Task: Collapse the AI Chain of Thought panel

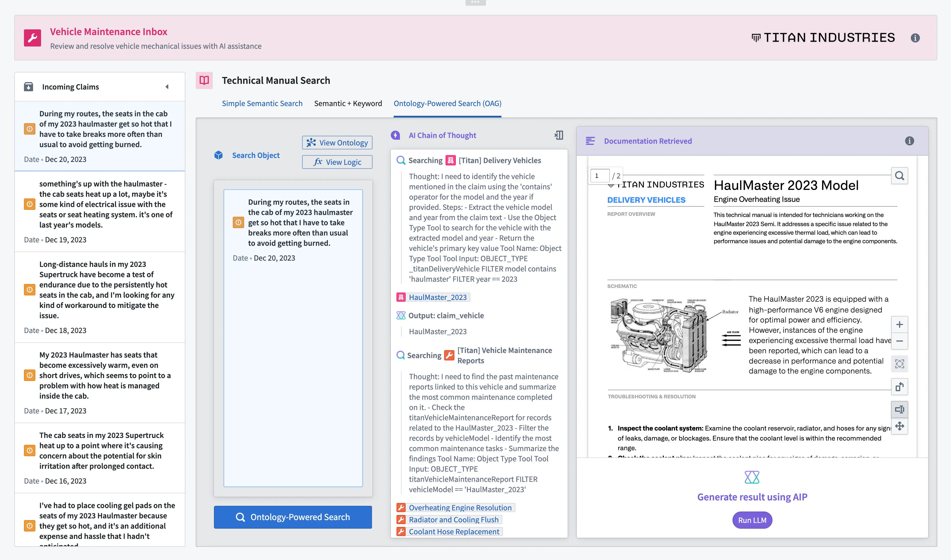Action: [559, 135]
